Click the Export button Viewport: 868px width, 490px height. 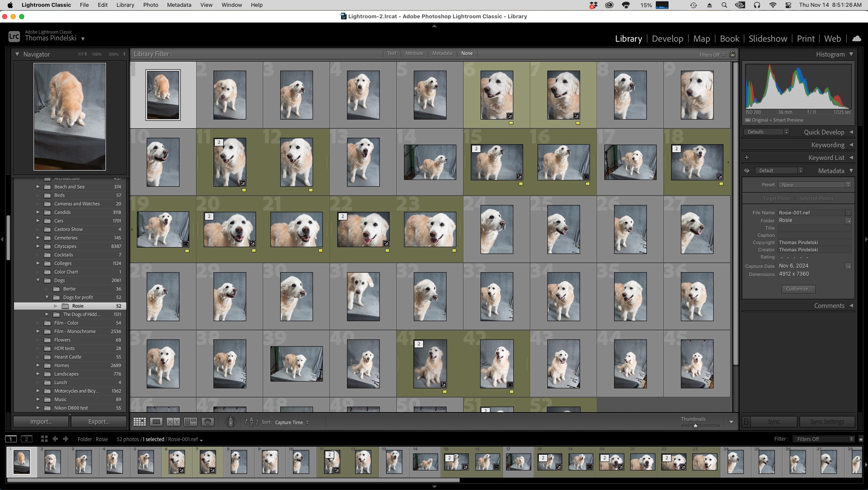[99, 422]
